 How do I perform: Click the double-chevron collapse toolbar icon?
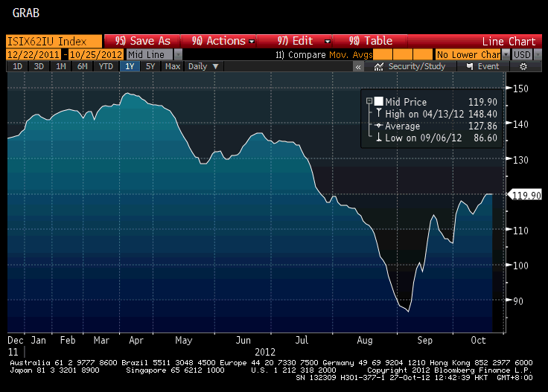pyautogui.click(x=358, y=66)
